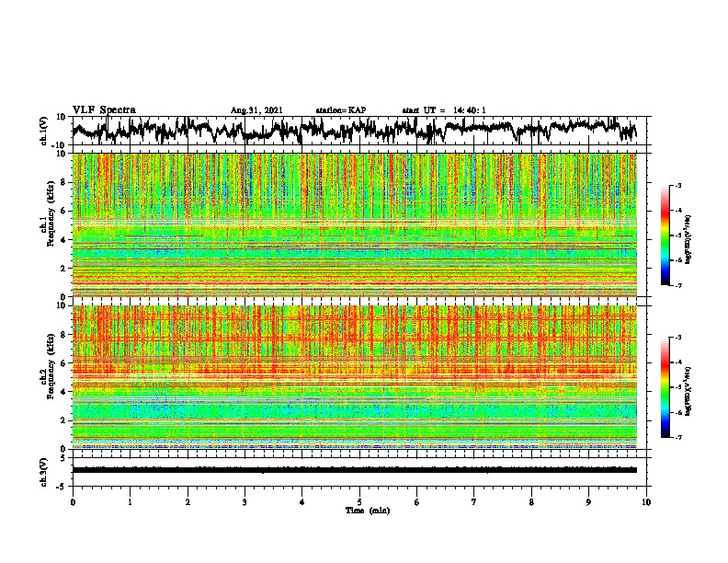728x563 pixels.
Task: Click the "start UT = 14:40: 1" text
Action: pos(444,110)
